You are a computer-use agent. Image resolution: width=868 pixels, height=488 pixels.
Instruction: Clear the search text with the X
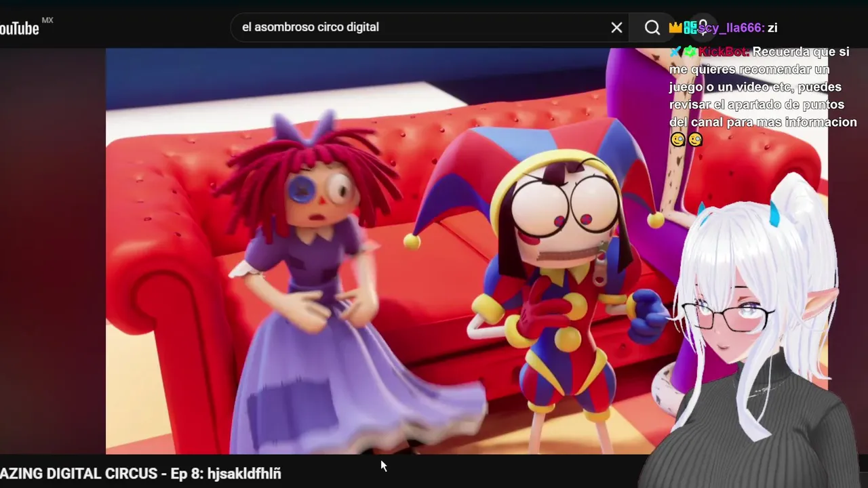pyautogui.click(x=616, y=28)
